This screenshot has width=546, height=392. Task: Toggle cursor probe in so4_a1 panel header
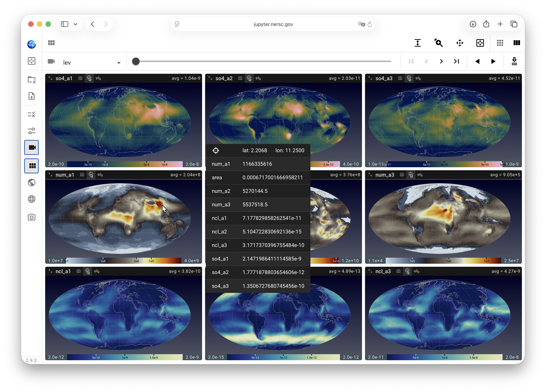[x=89, y=78]
